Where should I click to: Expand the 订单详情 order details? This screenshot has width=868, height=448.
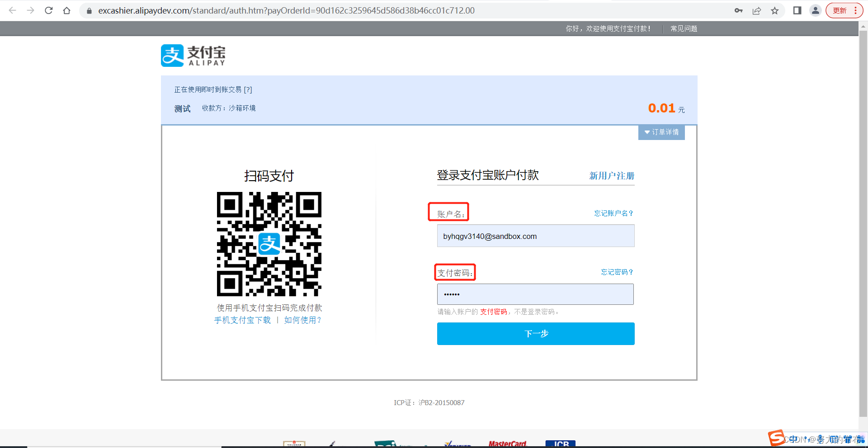tap(661, 132)
